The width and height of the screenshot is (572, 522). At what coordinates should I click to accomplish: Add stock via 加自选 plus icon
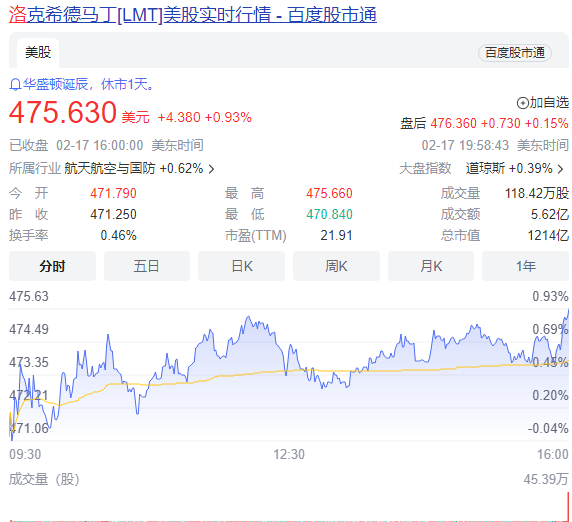tap(522, 103)
